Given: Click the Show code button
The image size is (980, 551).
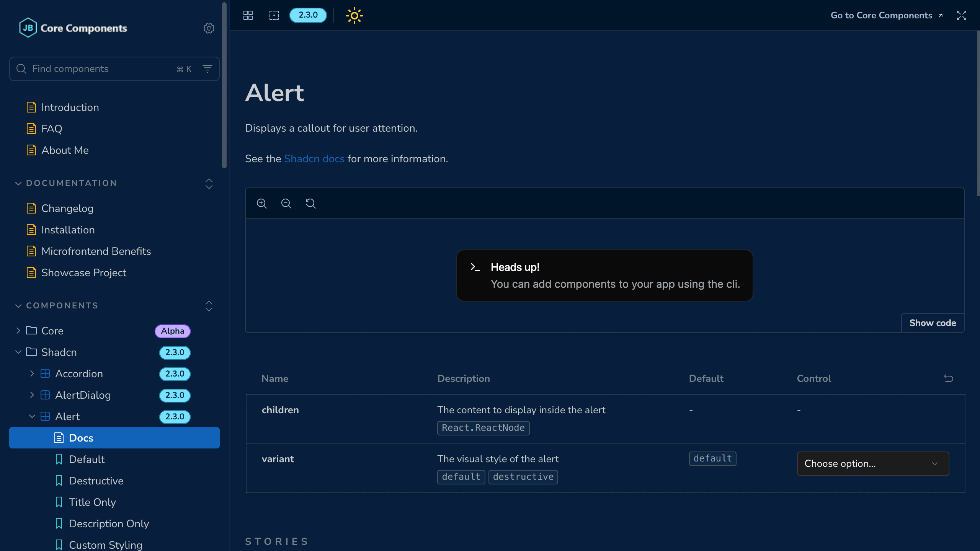Looking at the screenshot, I should point(933,323).
